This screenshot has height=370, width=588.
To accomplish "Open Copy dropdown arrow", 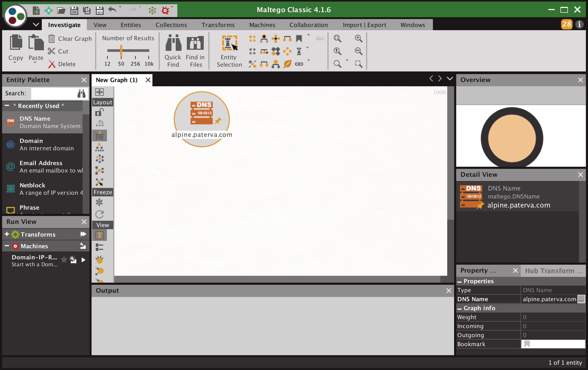I will [15, 63].
